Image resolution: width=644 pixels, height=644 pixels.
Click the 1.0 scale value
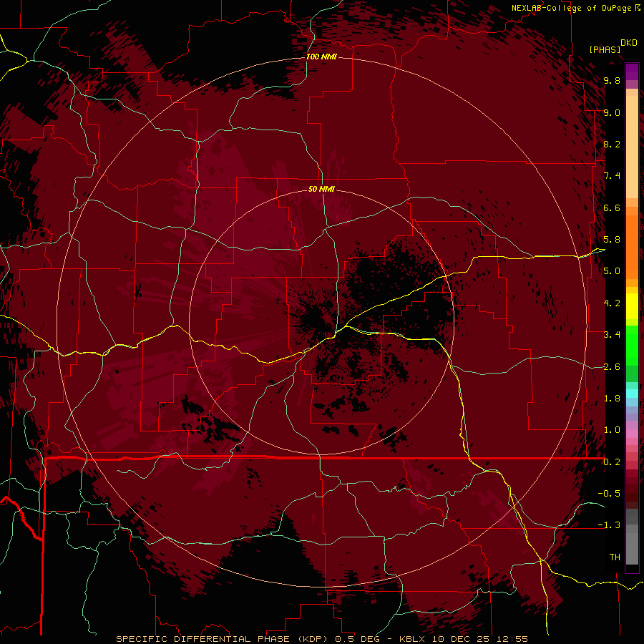pos(612,430)
